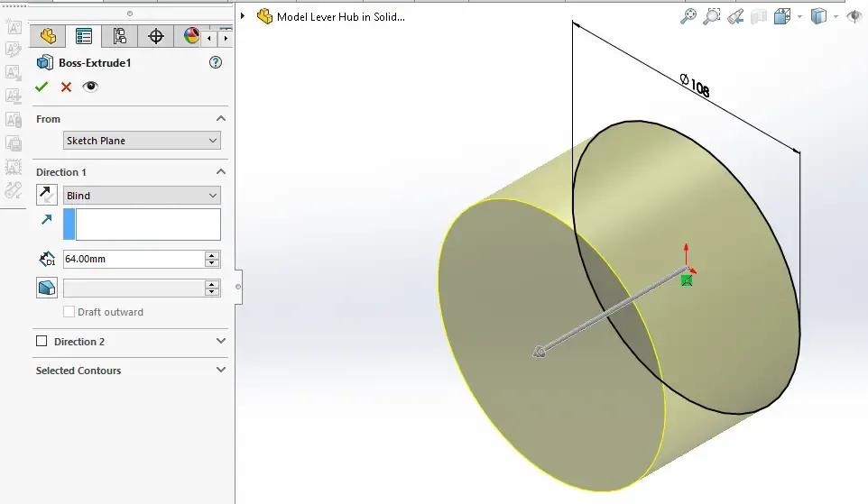Open help for Boss-Extrude1
This screenshot has height=504, width=868.
point(216,62)
